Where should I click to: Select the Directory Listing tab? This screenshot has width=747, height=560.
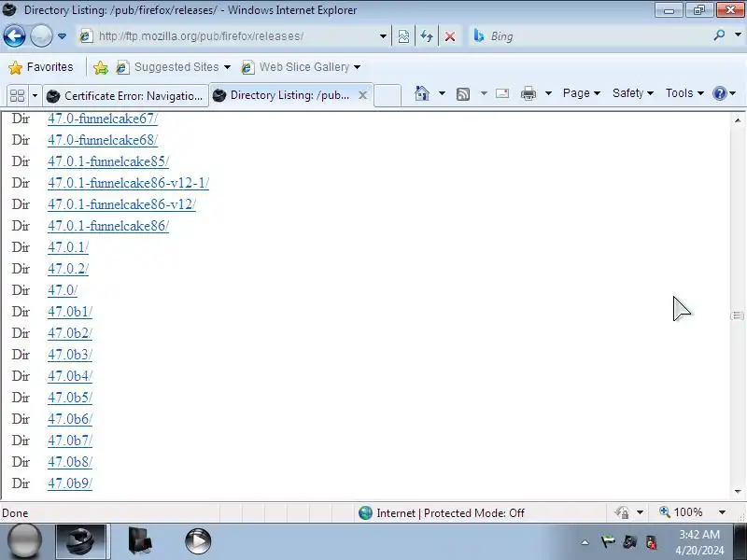tap(284, 95)
